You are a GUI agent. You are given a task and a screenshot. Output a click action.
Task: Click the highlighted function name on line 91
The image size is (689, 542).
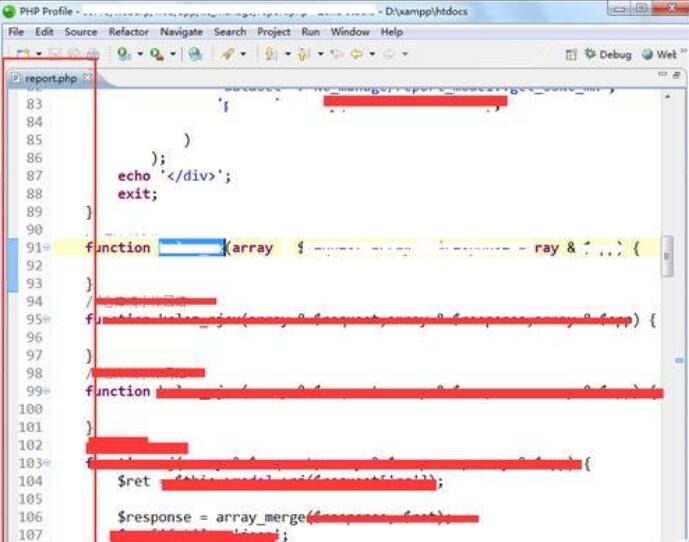pyautogui.click(x=190, y=248)
